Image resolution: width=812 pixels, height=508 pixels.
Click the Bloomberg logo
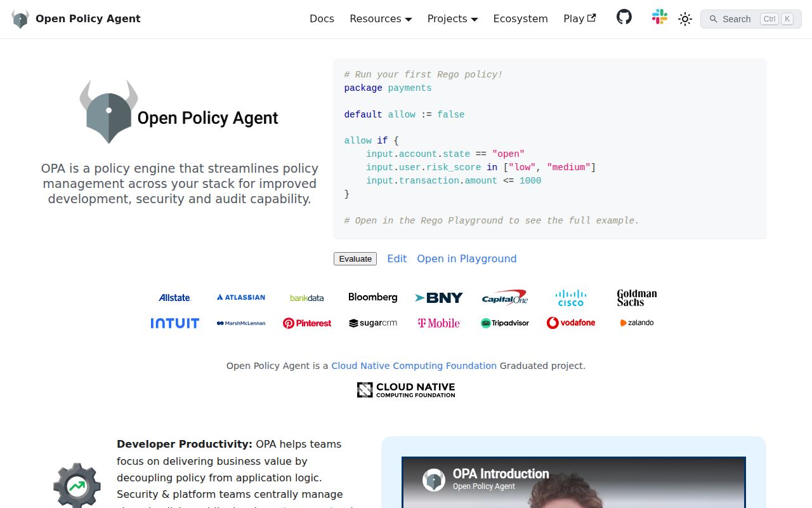point(373,297)
